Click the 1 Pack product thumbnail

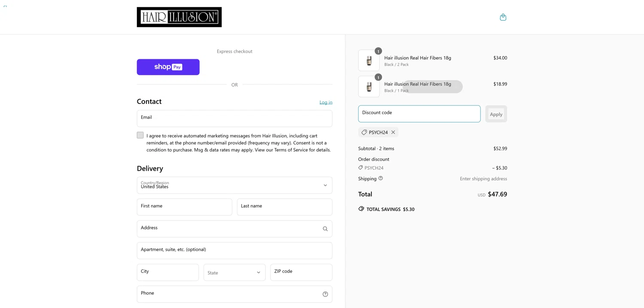click(369, 87)
